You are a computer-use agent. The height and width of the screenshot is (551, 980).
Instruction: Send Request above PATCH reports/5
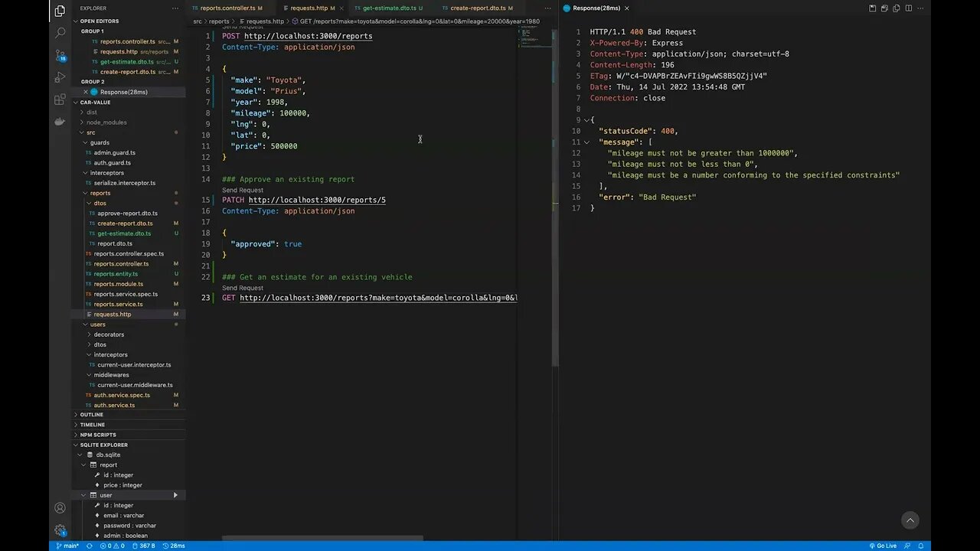click(243, 190)
